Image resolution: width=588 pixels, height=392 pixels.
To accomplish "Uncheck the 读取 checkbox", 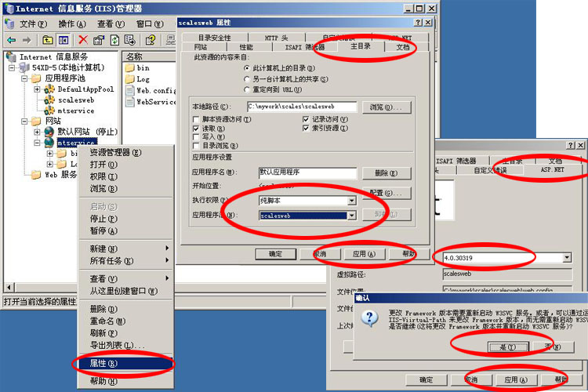I will (x=196, y=129).
